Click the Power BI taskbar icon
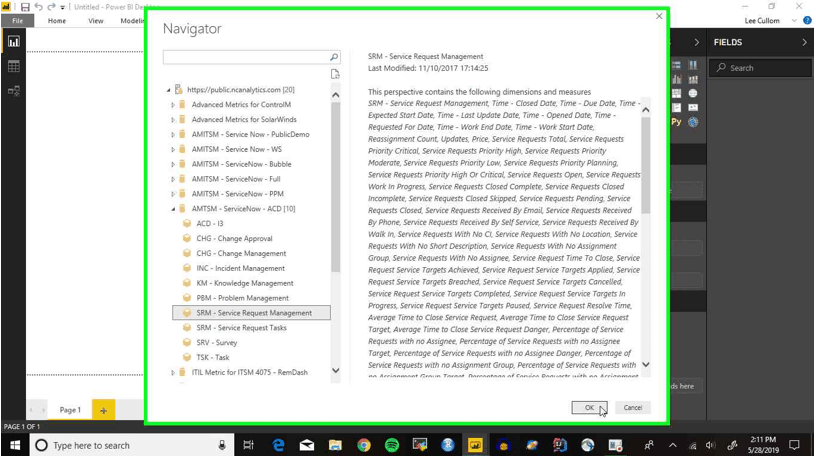This screenshot has height=457, width=816. point(475,445)
